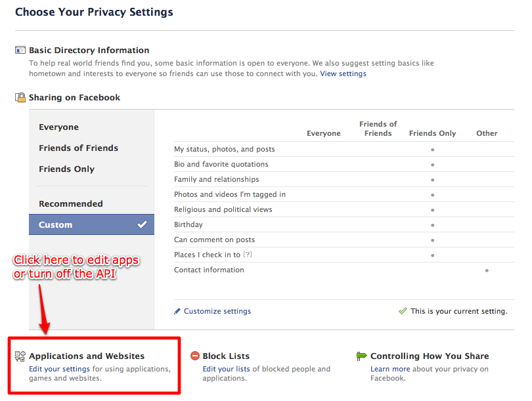Open Learn more about privacy link
Viewport: 532px width, 401px height.
[x=390, y=369]
